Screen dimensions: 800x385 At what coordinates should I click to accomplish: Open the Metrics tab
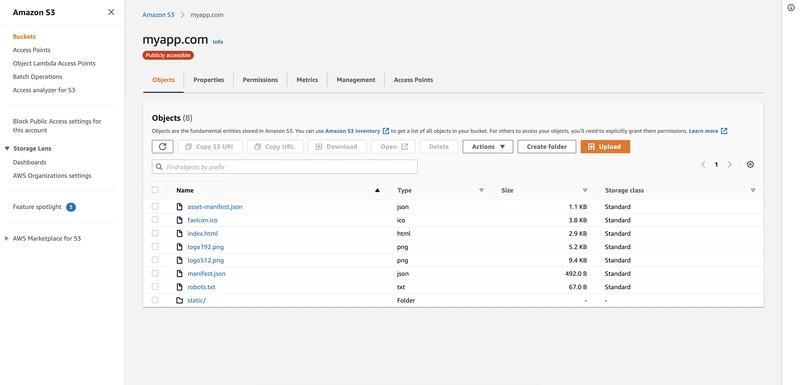pos(307,80)
